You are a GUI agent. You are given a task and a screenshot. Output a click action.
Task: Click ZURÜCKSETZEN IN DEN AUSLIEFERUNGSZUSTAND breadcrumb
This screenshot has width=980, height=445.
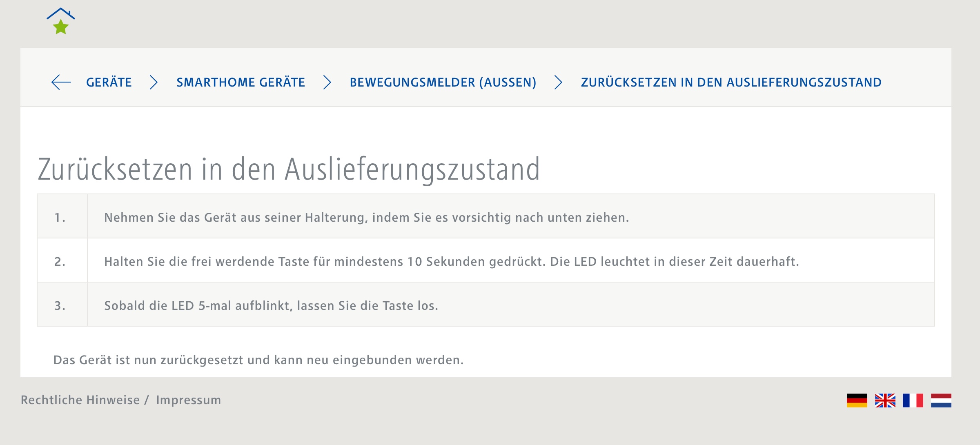pyautogui.click(x=731, y=82)
